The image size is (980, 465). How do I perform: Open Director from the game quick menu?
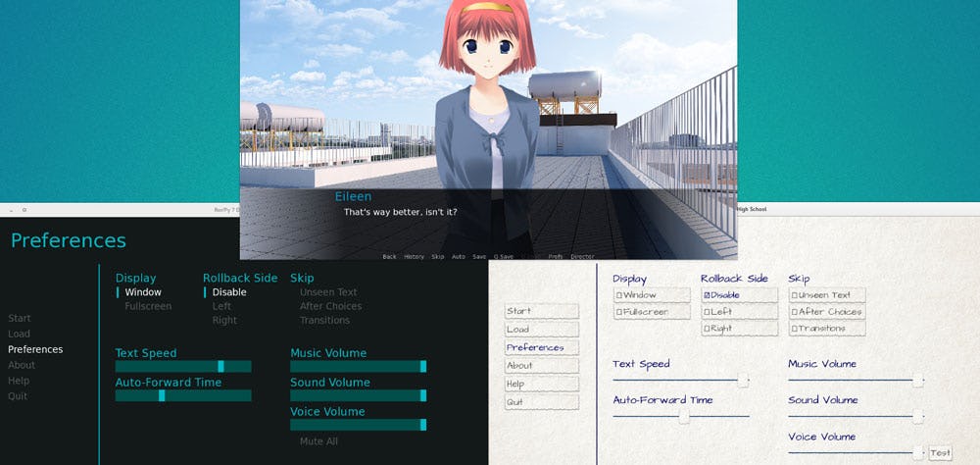click(x=582, y=256)
